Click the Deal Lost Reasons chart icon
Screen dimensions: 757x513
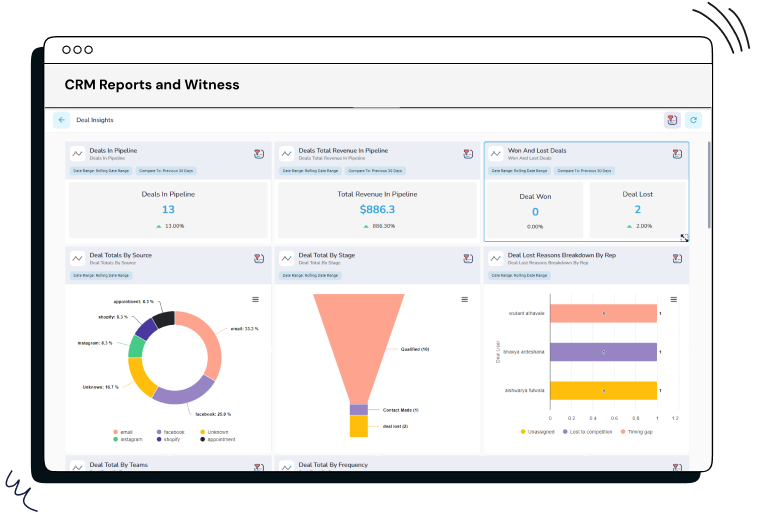point(495,259)
